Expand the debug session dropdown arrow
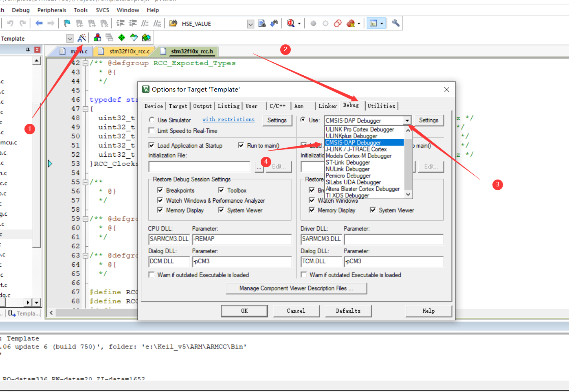The image size is (569, 392). [x=299, y=24]
